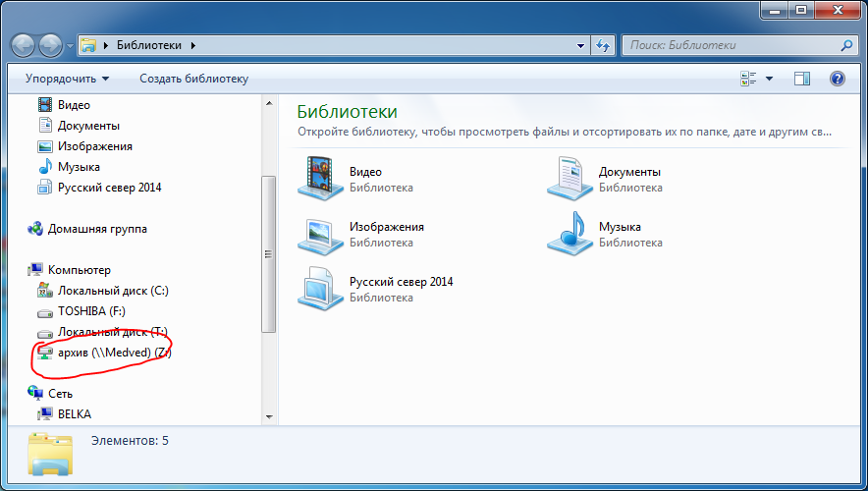Click the Создать библиотеку button

pos(193,79)
